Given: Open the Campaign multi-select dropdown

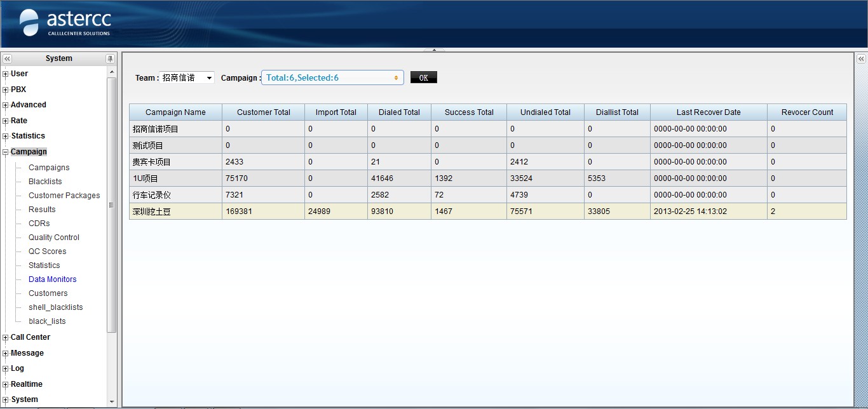Looking at the screenshot, I should point(332,77).
